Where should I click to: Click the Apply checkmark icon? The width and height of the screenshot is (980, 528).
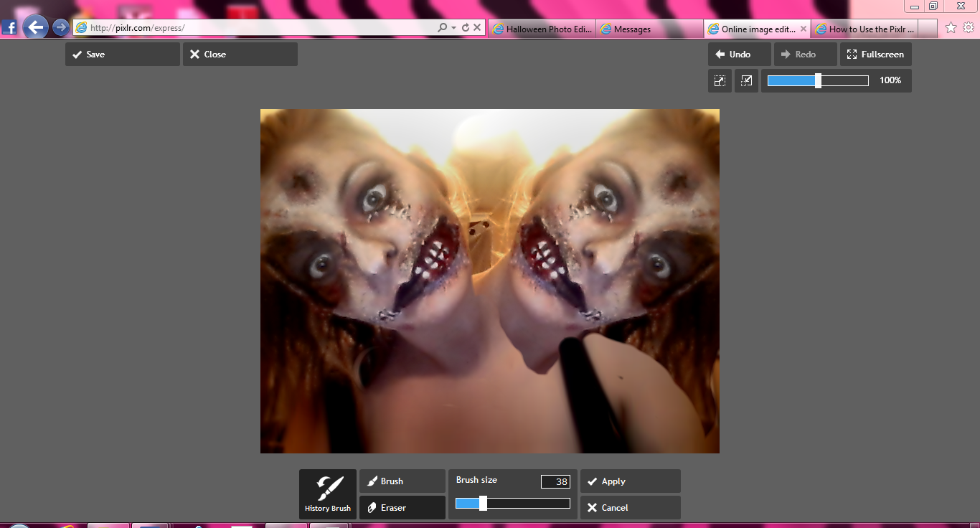tap(592, 481)
